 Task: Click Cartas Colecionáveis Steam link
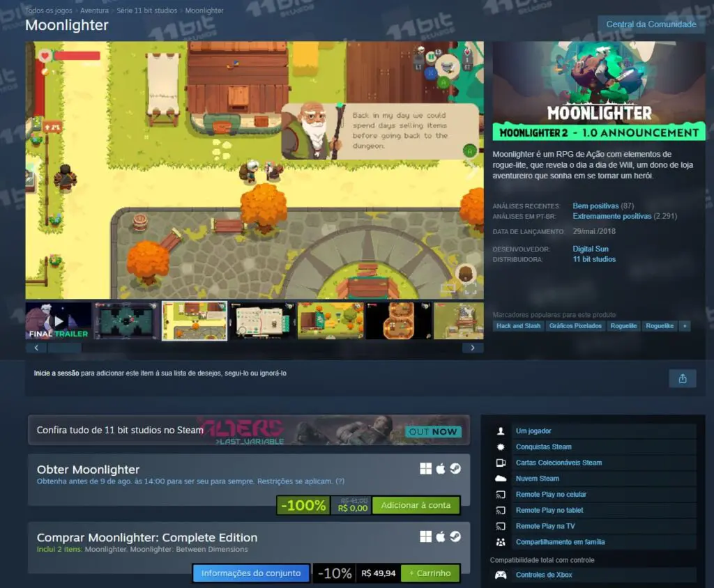[559, 463]
